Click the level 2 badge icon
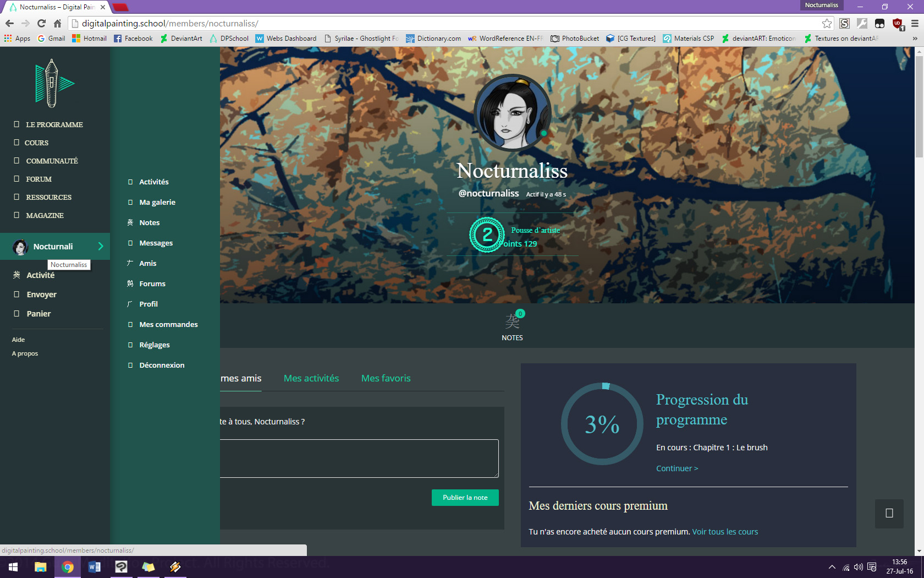Viewport: 924px width, 578px height. coord(486,235)
